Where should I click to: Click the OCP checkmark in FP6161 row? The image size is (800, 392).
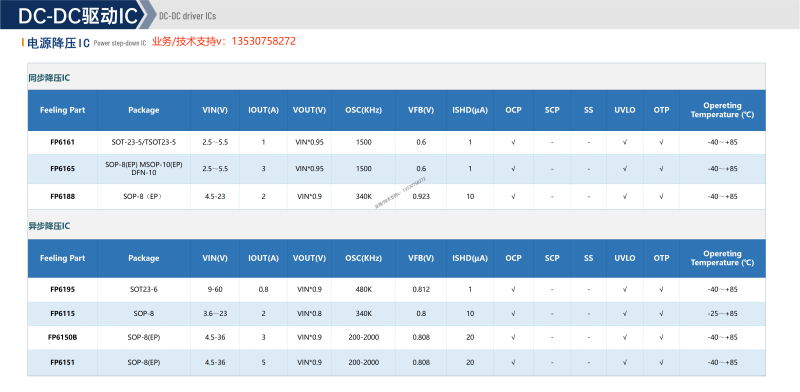[x=513, y=142]
